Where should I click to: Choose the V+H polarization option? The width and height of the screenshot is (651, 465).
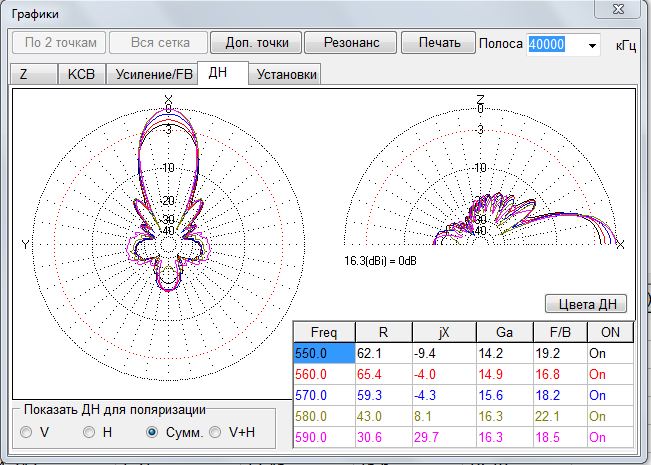tap(215, 432)
